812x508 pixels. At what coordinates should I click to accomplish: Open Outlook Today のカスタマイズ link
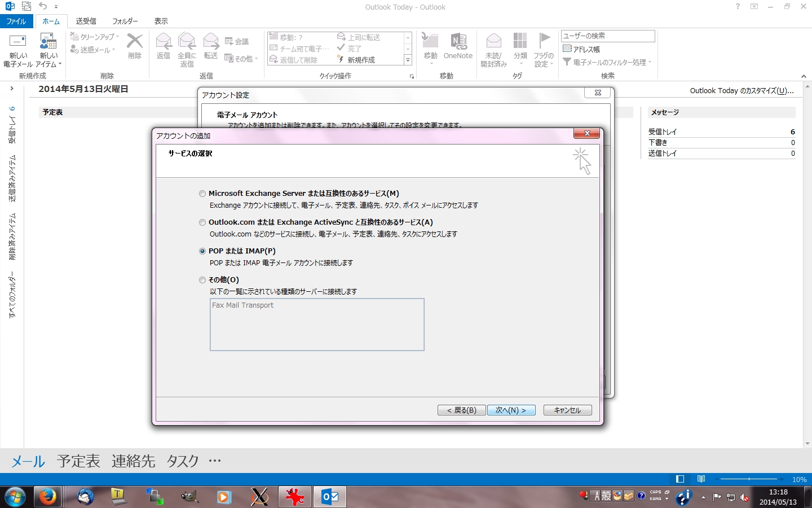(x=742, y=90)
